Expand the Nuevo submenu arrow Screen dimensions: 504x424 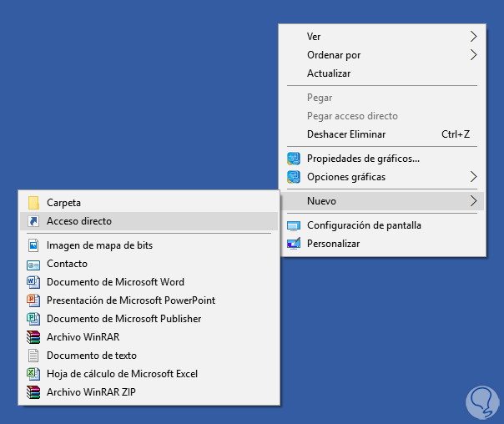tap(473, 201)
